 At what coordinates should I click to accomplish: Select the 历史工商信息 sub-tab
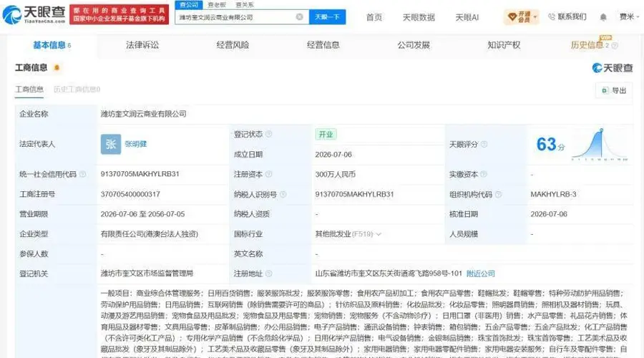click(77, 89)
